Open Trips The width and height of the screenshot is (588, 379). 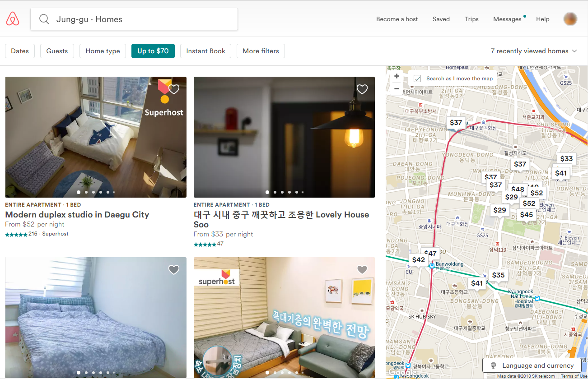[x=471, y=19]
